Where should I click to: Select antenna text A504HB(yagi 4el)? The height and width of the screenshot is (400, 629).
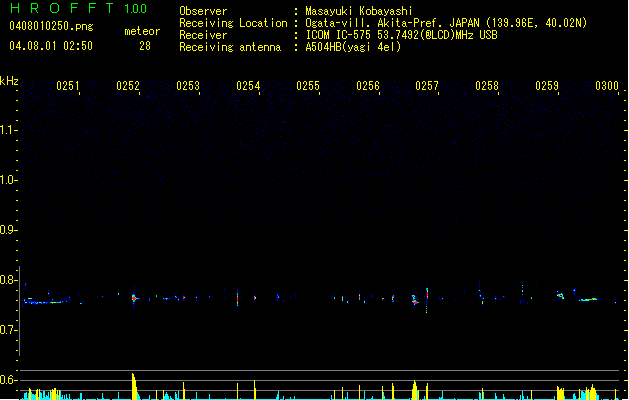pos(353,47)
